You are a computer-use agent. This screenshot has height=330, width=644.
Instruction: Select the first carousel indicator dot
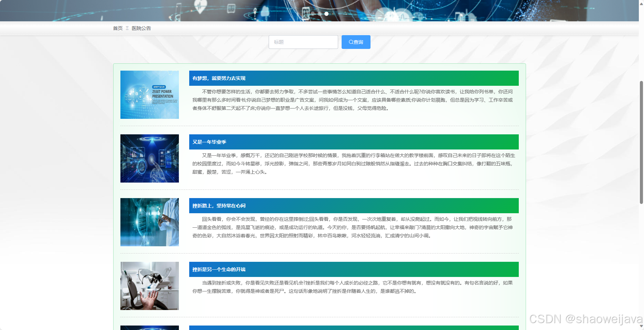[x=313, y=14]
